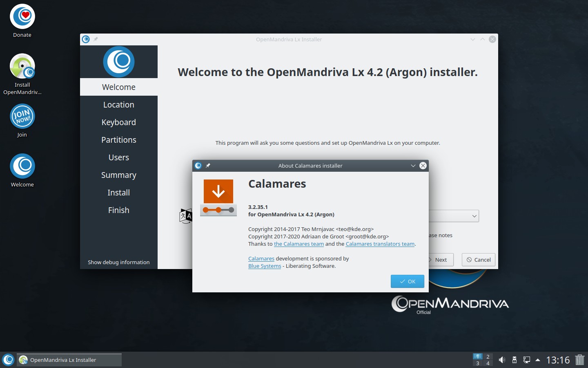
Task: Open the OpenMandriva application launcher menu
Action: pos(8,360)
